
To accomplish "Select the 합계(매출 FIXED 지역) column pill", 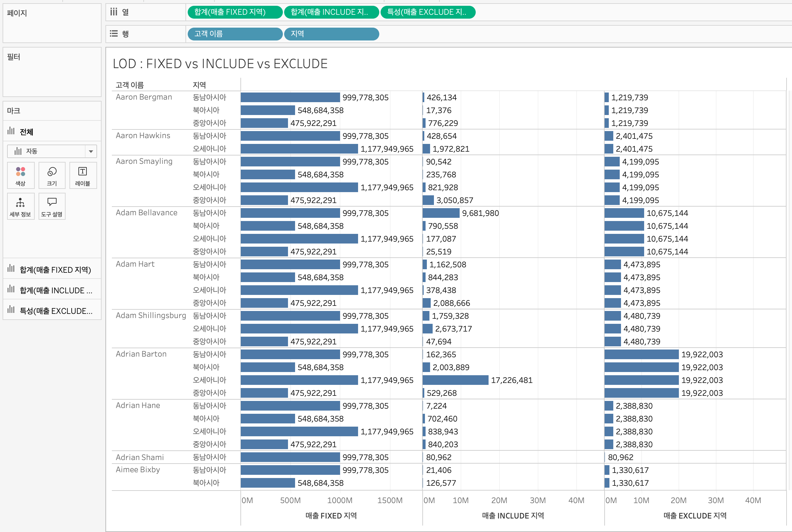I will (235, 12).
